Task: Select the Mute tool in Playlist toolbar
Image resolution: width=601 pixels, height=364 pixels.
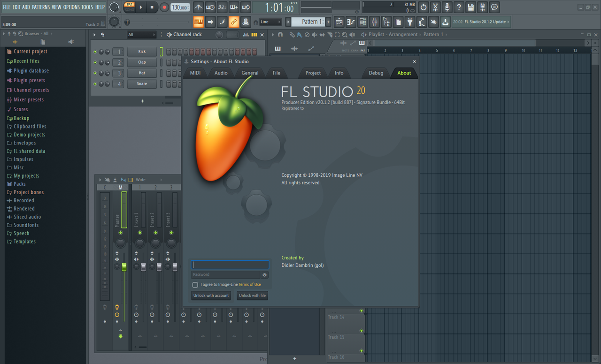Action: click(315, 35)
